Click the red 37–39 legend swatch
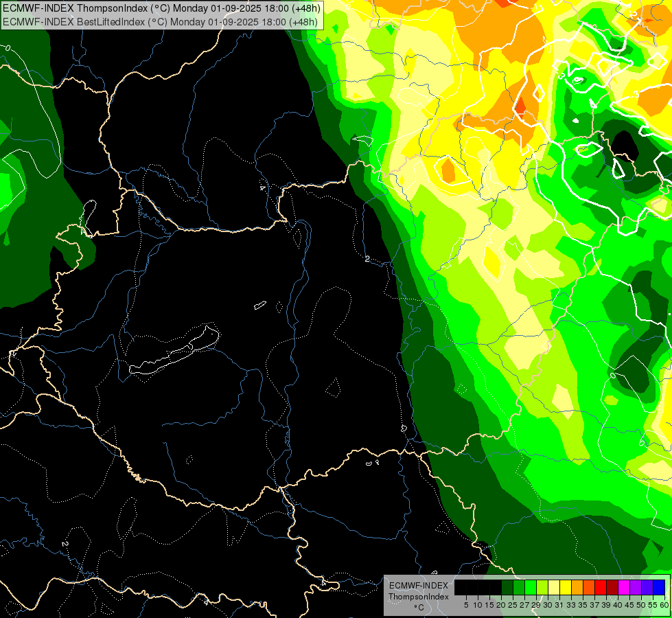Screen dimensions: 672x618 coord(601,587)
